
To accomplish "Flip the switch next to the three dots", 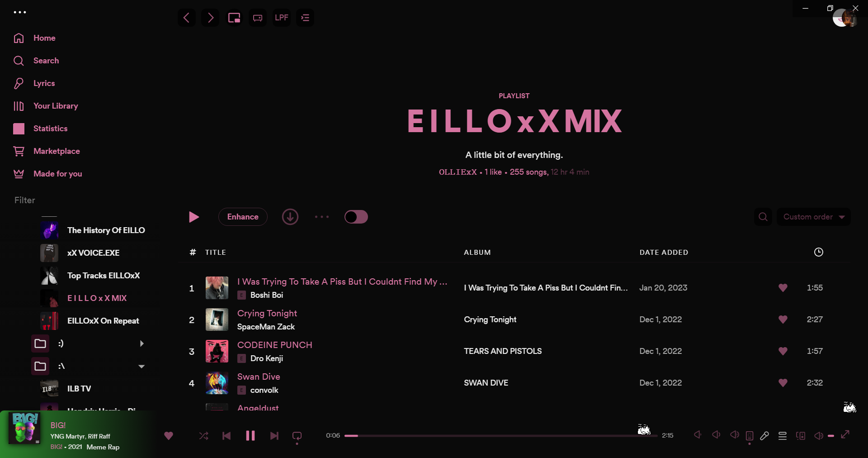I will point(356,217).
